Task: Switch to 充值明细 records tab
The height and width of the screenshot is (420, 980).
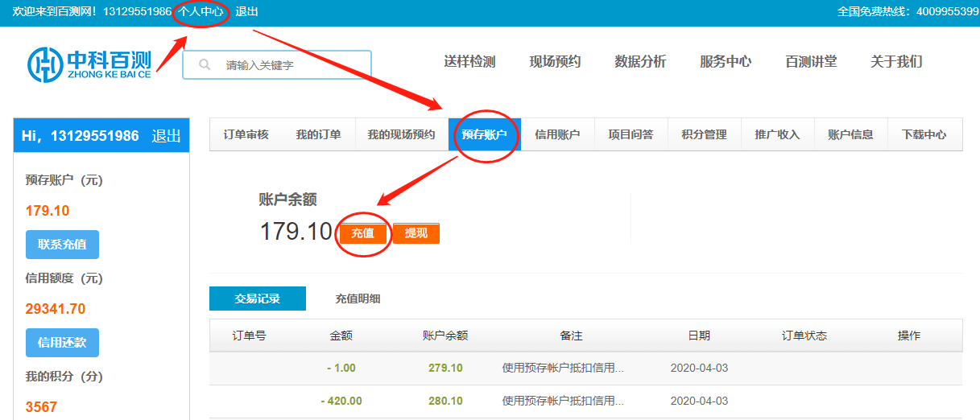Action: click(358, 299)
